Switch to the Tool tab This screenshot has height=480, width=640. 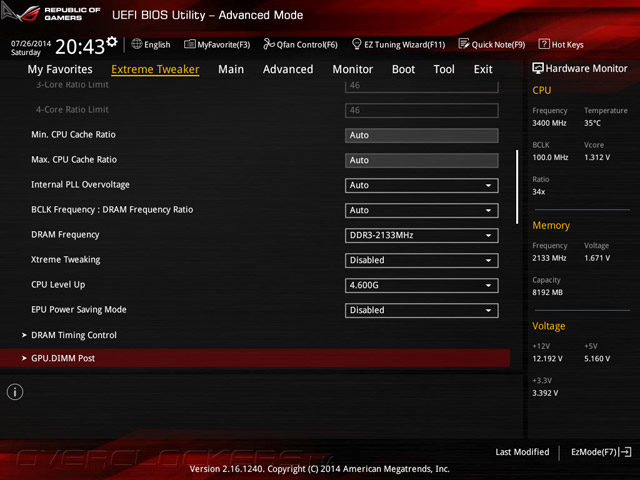click(444, 69)
